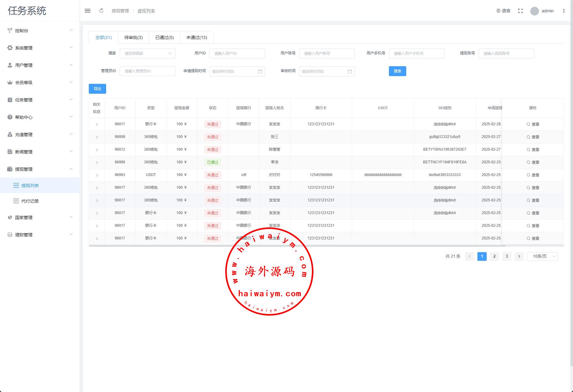Open the 国家 country dropdown
Viewport: 573px width, 392px height.
147,54
